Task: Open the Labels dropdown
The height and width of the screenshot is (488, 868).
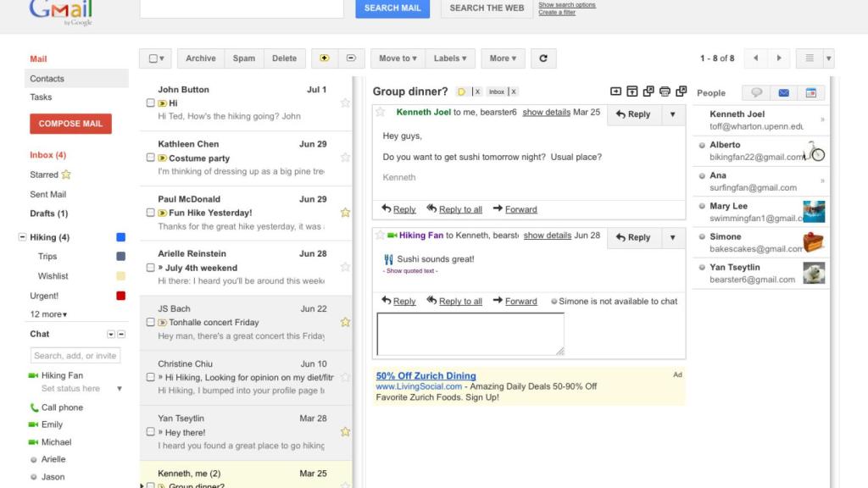Action: click(x=450, y=58)
